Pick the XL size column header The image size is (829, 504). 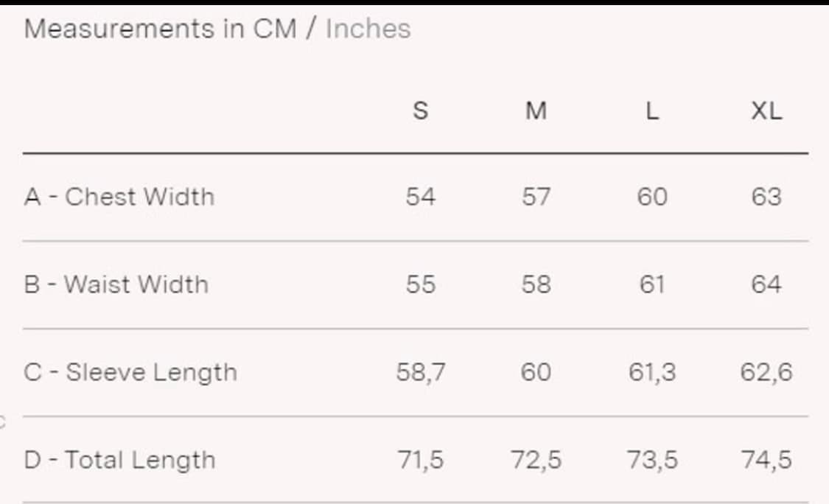[766, 111]
